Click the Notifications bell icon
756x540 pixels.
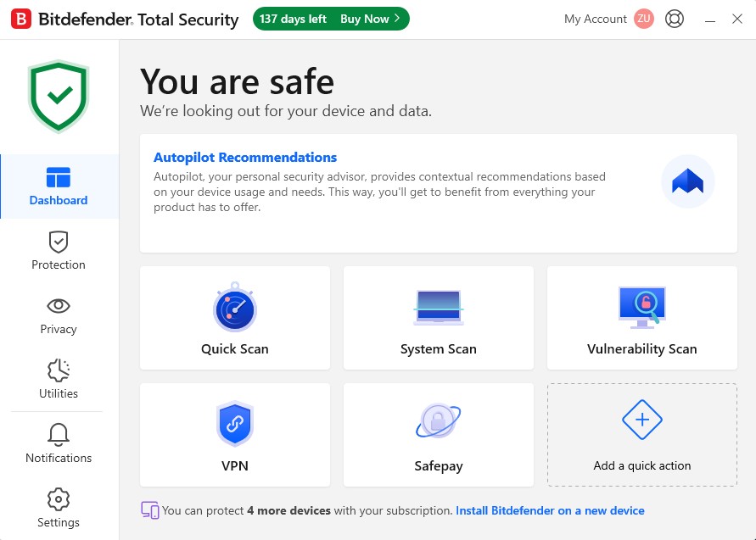(59, 435)
